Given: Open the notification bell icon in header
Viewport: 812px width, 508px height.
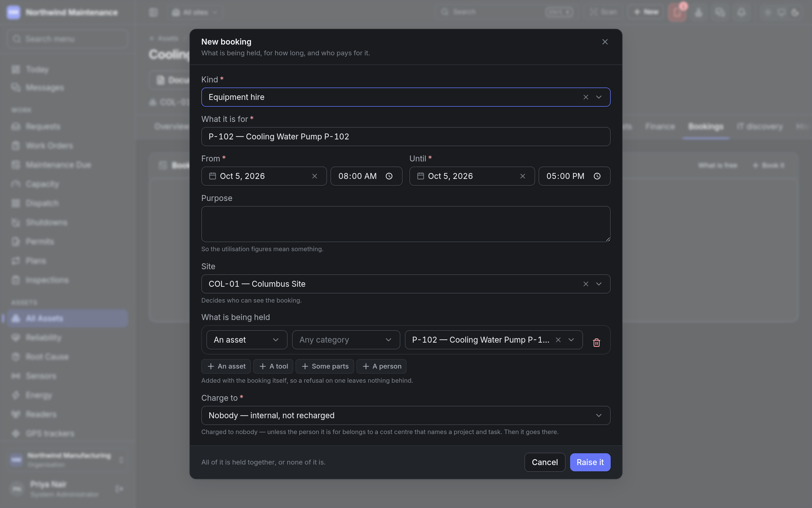Looking at the screenshot, I should (742, 12).
